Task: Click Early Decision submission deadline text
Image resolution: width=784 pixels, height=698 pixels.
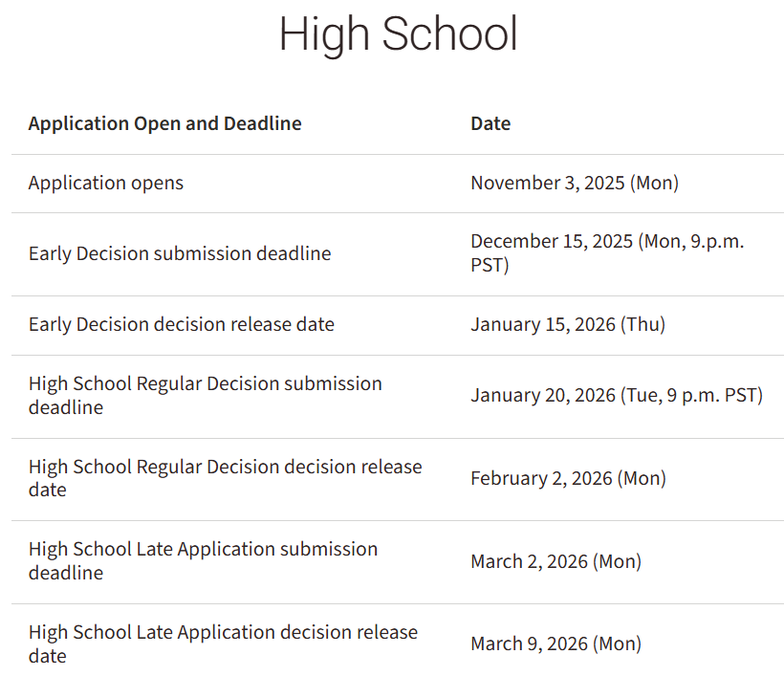Action: (x=180, y=253)
